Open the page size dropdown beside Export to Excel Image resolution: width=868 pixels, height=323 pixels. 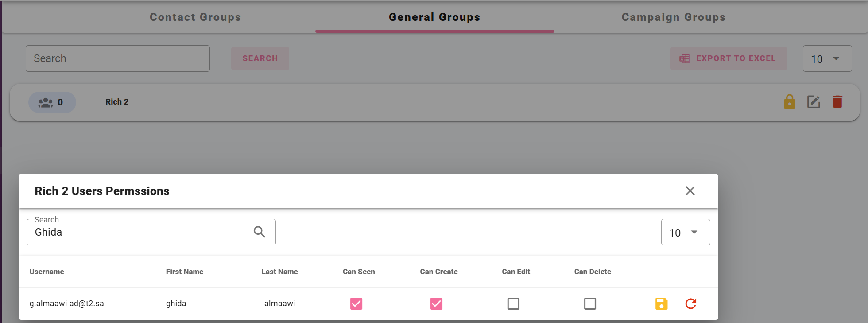(x=827, y=58)
